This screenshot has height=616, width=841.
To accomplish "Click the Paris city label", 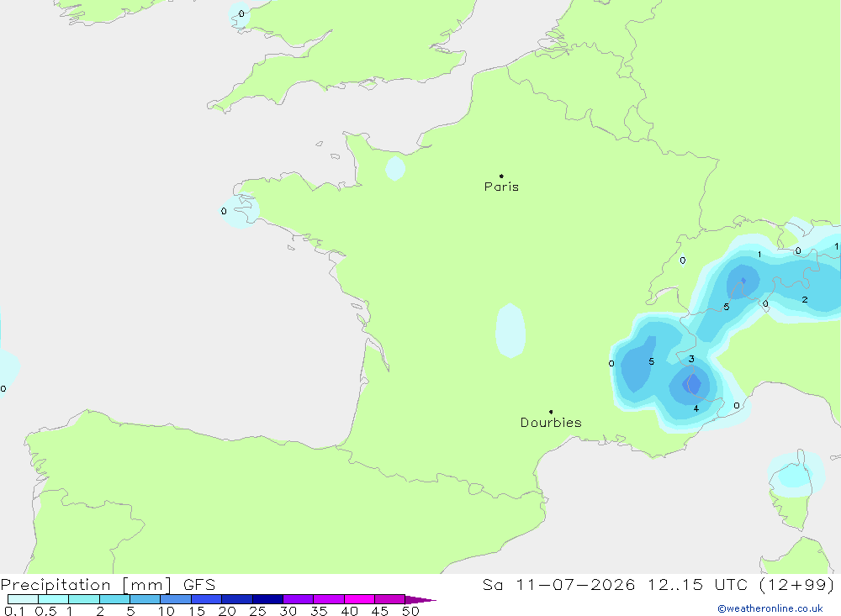I will pyautogui.click(x=501, y=187).
